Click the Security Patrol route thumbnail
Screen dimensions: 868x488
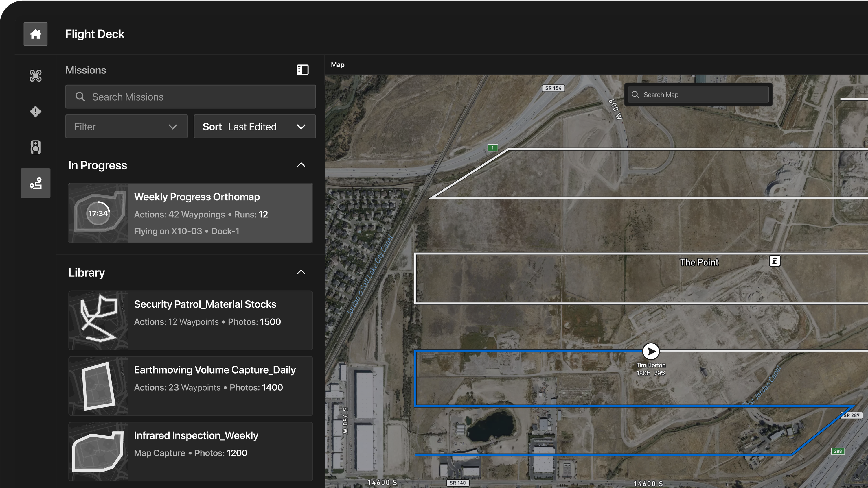point(98,320)
